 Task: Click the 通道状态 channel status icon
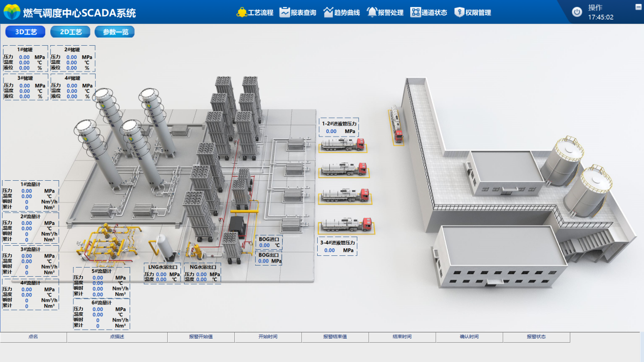(416, 12)
